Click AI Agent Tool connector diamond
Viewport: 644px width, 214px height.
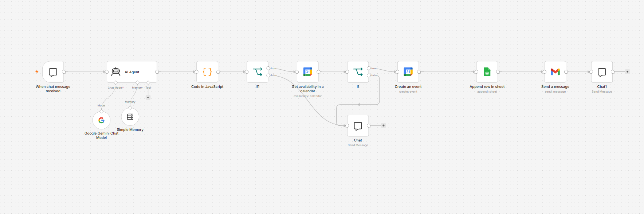pos(148,82)
